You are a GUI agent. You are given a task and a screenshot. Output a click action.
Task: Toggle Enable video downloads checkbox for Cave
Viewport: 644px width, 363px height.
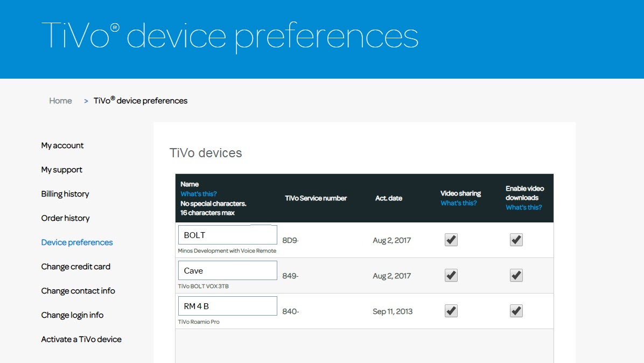point(516,275)
